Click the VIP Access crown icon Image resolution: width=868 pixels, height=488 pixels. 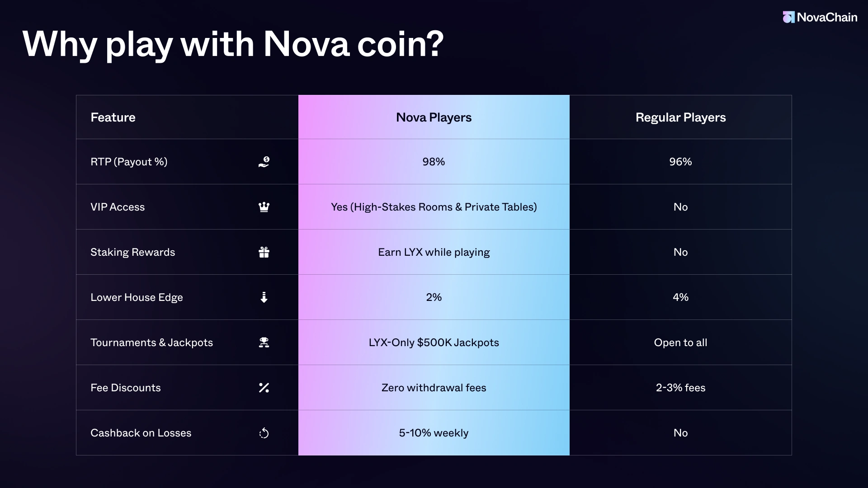[x=264, y=207]
